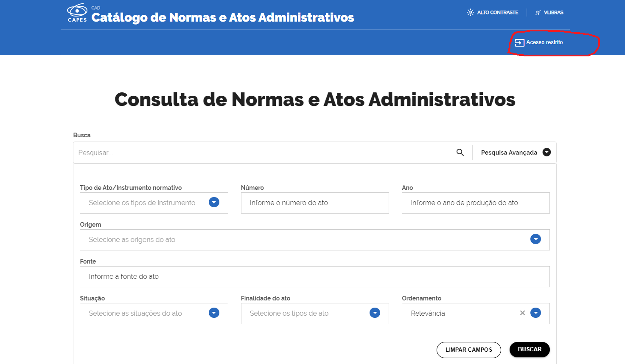
Task: Open the Tipo de Ato/Instrumento dropdown arrow
Action: [x=214, y=203]
